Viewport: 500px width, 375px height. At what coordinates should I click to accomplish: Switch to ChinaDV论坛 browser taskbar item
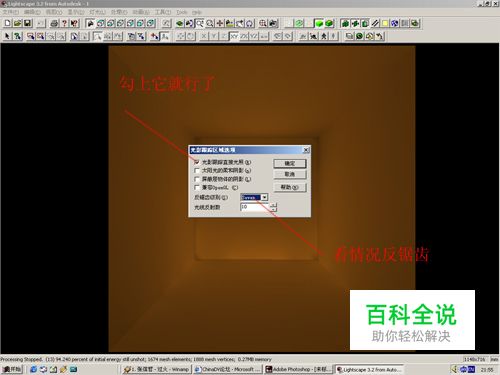[x=228, y=369]
